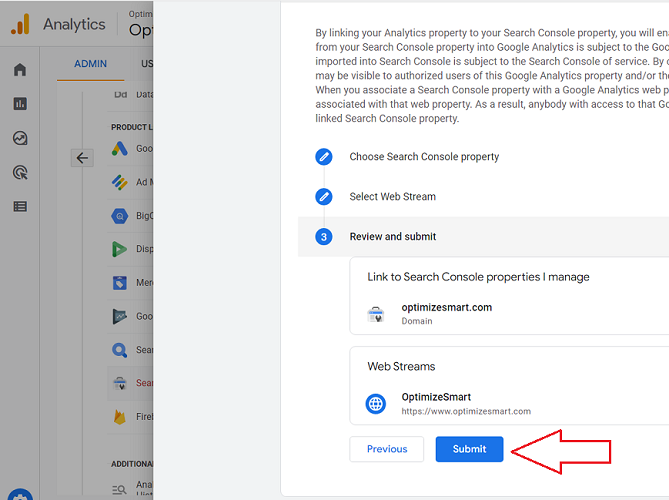Click the Google Analytics logo
This screenshot has height=500, width=669.
(x=20, y=24)
